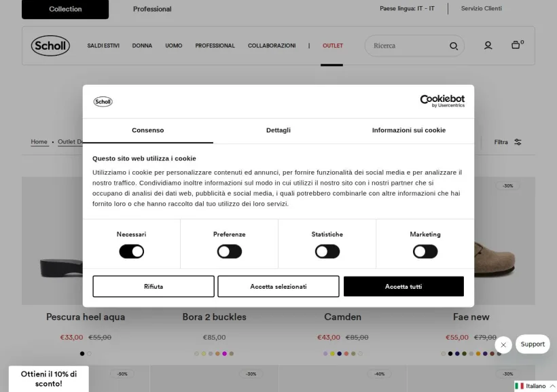
Task: Click the €55,00 price of Fae new
Action: (x=457, y=337)
